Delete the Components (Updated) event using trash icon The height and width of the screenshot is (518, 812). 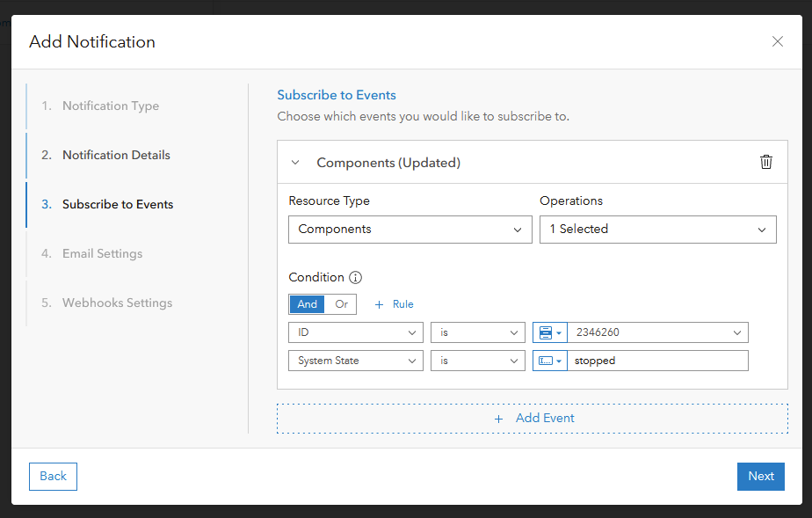point(765,162)
